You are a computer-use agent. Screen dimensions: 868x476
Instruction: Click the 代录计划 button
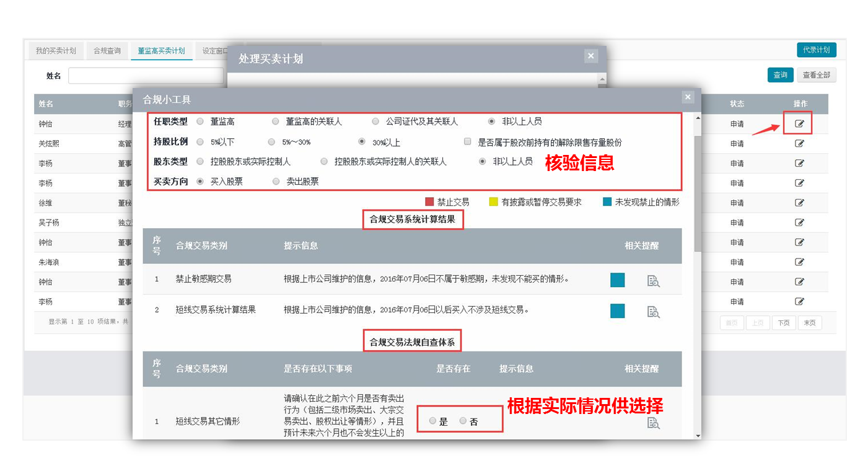pos(817,50)
